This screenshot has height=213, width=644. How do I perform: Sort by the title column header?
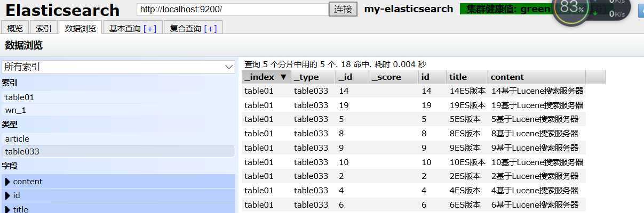coord(467,77)
